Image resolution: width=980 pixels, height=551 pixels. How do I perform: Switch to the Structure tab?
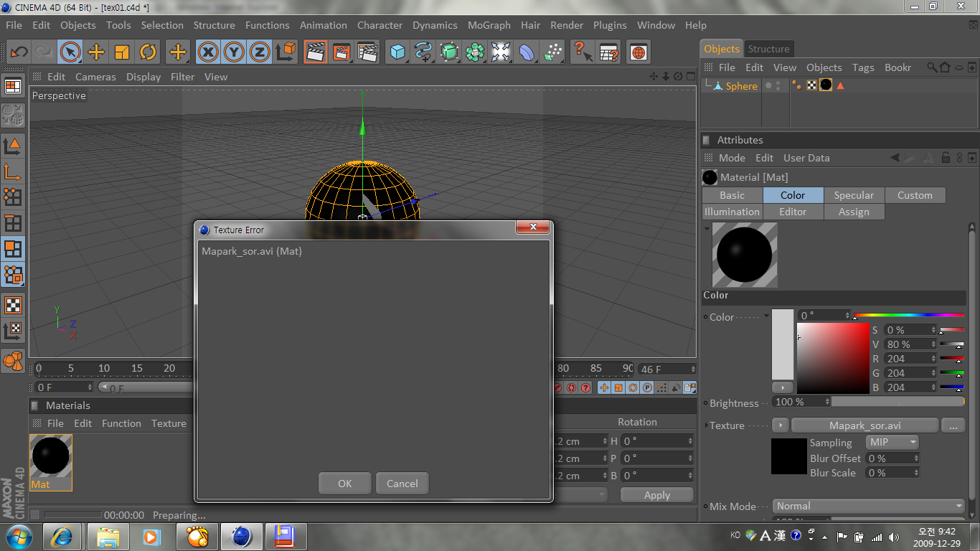pos(768,49)
